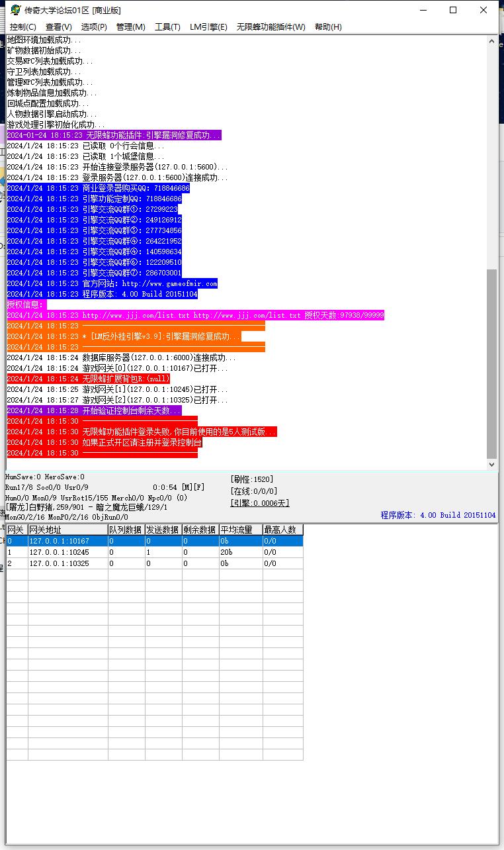Click the 剩余数据 column header
The width and height of the screenshot is (504, 850).
tap(200, 530)
